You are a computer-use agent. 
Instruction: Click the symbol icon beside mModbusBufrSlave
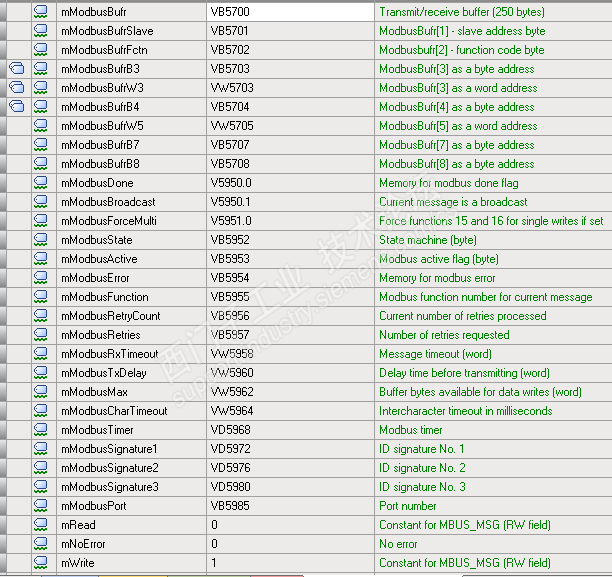[41, 31]
